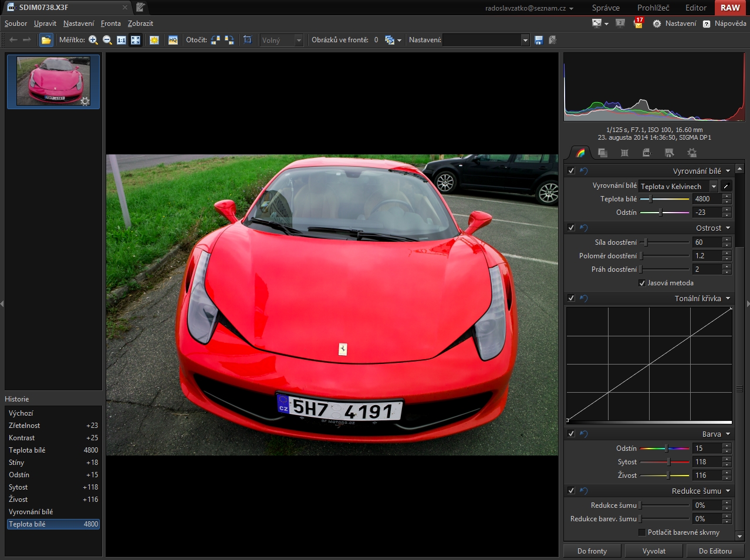Uncheck the Jasová metoda checkbox
Viewport: 750px width, 560px height.
coord(642,283)
